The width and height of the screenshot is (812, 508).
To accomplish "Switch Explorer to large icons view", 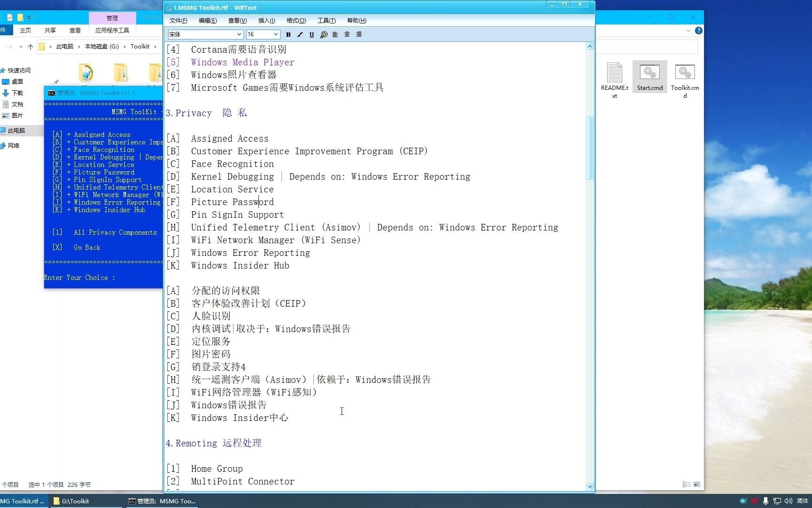I will [697, 484].
